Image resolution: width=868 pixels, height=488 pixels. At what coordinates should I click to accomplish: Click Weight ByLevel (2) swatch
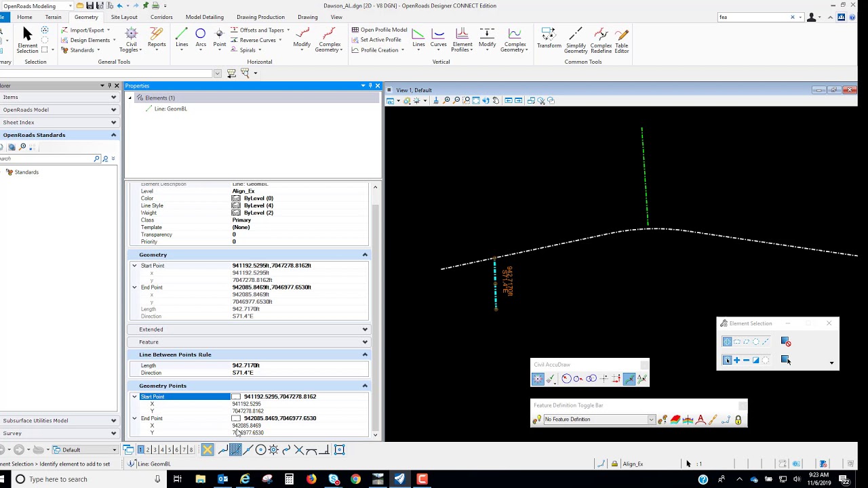[236, 213]
